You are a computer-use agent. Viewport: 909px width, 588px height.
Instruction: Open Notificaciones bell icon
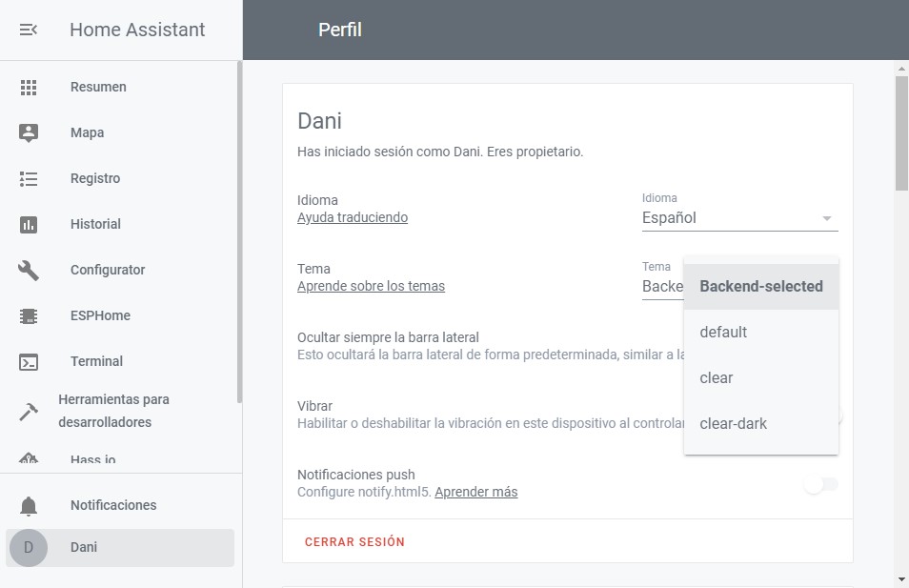29,505
